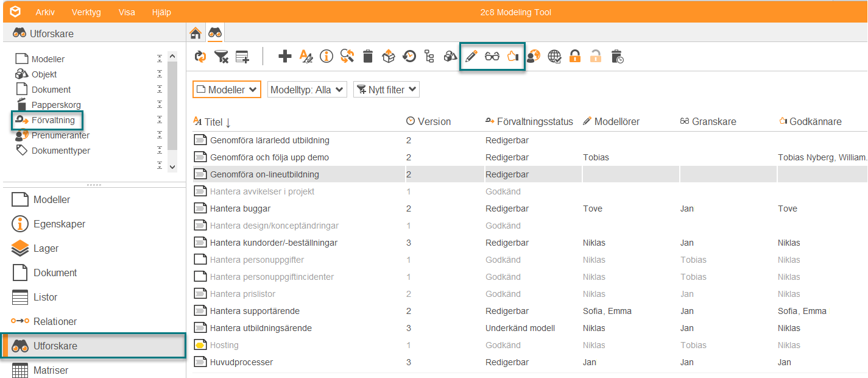Click the black trash can delete icon
The height and width of the screenshot is (378, 868).
click(x=368, y=57)
